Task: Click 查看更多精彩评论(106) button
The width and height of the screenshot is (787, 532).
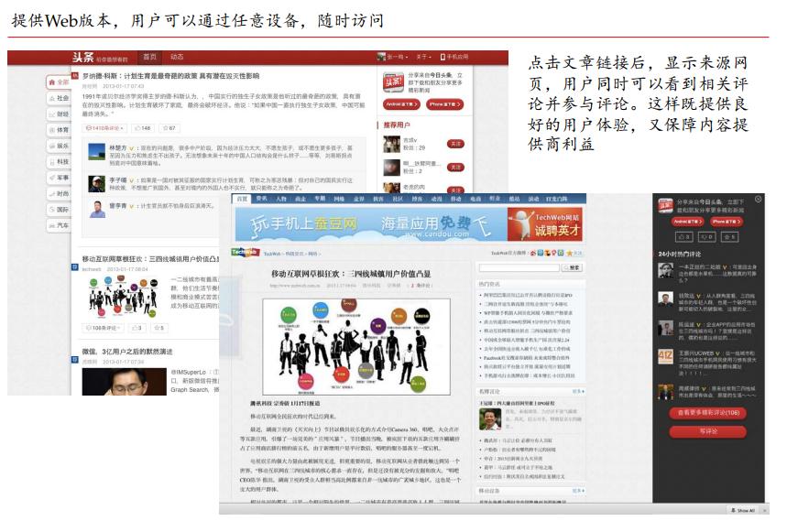Action: click(708, 413)
